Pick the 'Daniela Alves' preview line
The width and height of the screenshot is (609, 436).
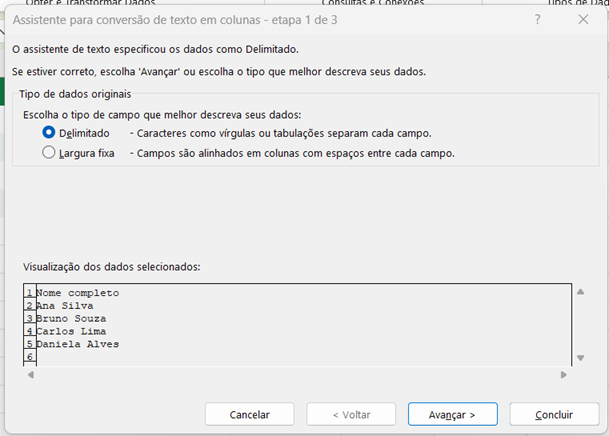(78, 344)
